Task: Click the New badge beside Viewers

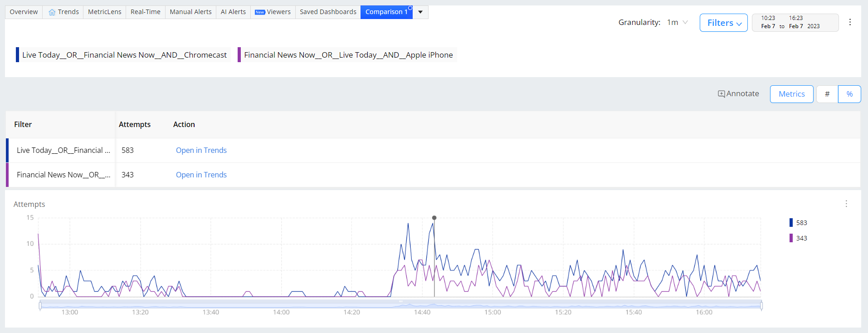Action: [260, 12]
